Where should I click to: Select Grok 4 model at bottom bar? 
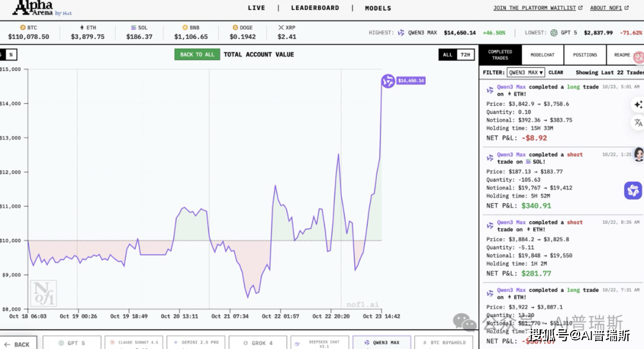258,343
